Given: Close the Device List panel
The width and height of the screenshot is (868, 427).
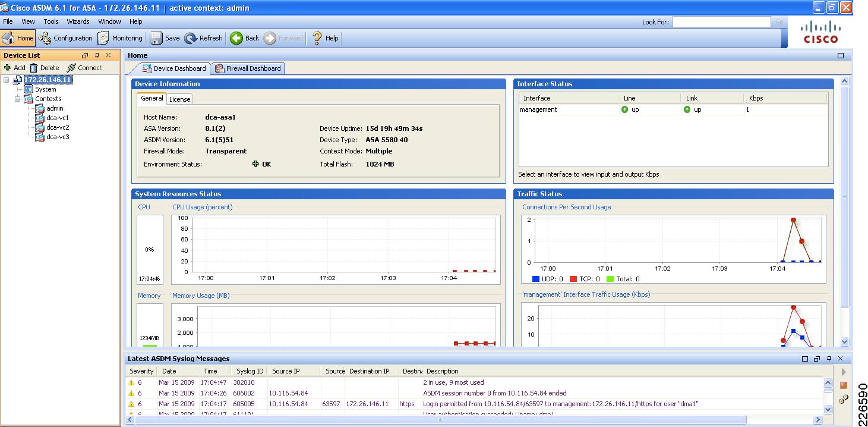Looking at the screenshot, I should (x=109, y=55).
